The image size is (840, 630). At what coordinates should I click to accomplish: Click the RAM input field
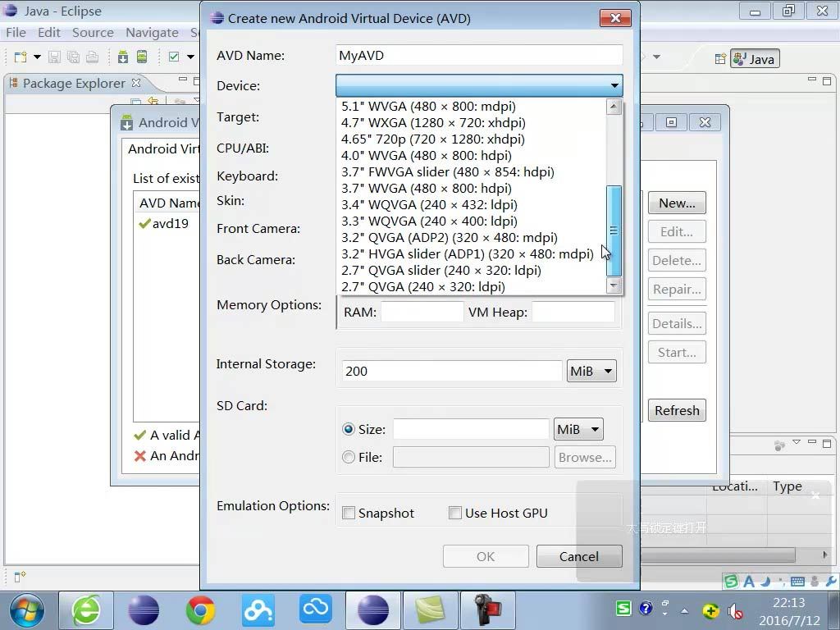click(x=422, y=312)
